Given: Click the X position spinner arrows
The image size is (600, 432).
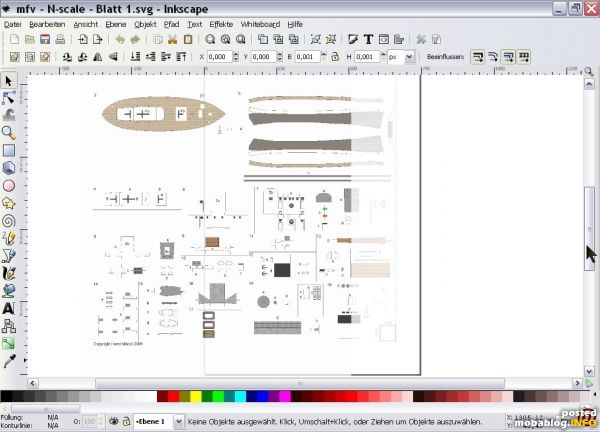Looking at the screenshot, I should point(236,57).
